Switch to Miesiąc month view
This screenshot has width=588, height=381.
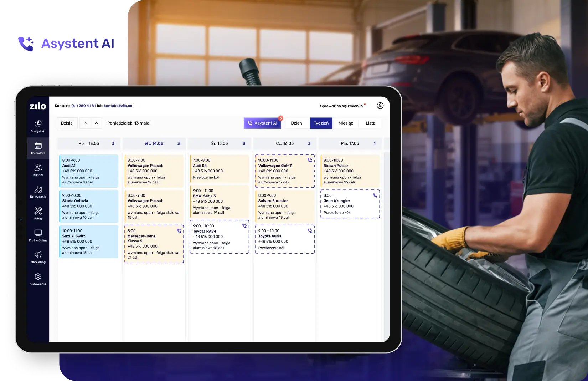(346, 123)
